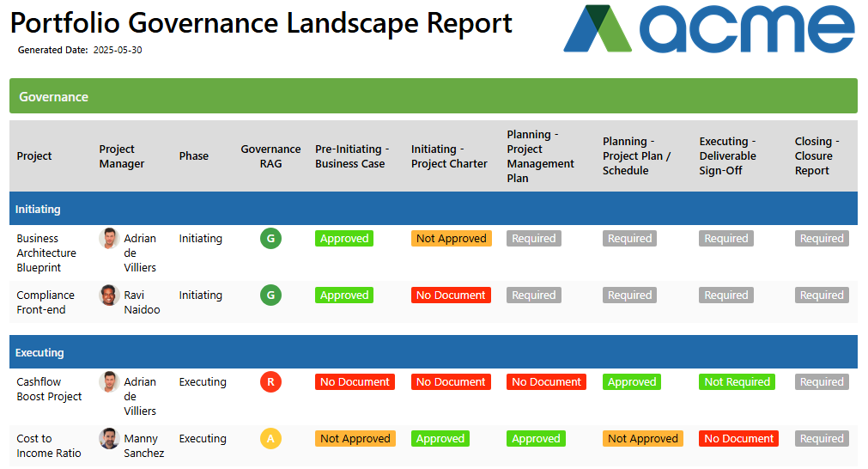Click Executing phase cell for Cashflow Boost Project
This screenshot has width=868, height=469.
pyautogui.click(x=203, y=382)
